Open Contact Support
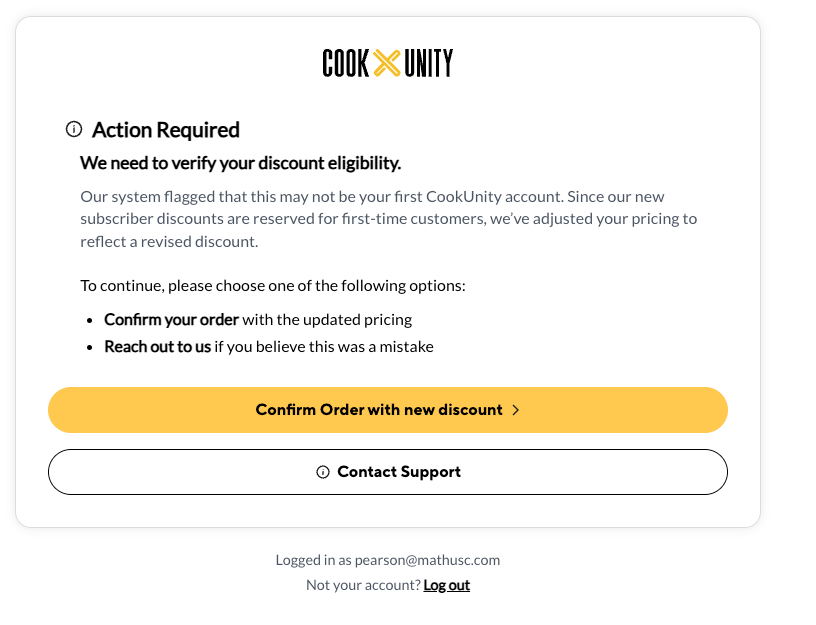 point(388,472)
